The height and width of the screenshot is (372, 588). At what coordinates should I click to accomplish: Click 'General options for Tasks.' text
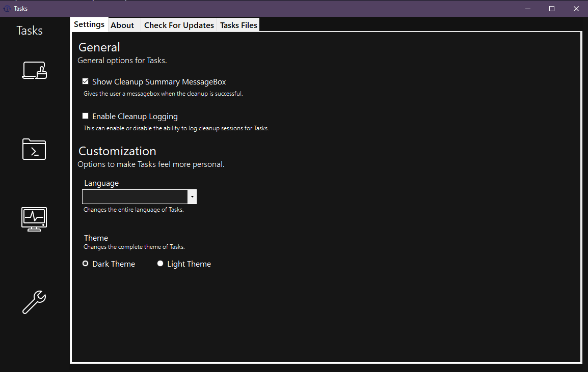(x=122, y=61)
